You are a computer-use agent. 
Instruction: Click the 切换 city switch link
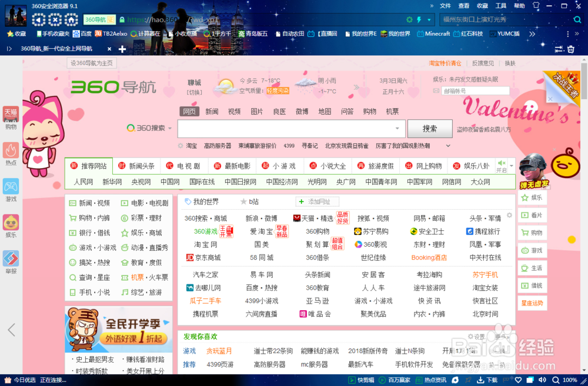(194, 92)
